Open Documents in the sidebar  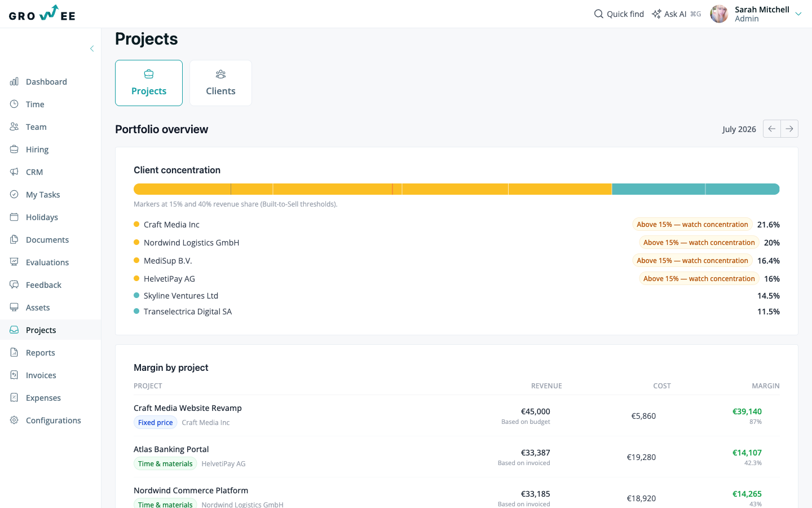tap(51, 240)
